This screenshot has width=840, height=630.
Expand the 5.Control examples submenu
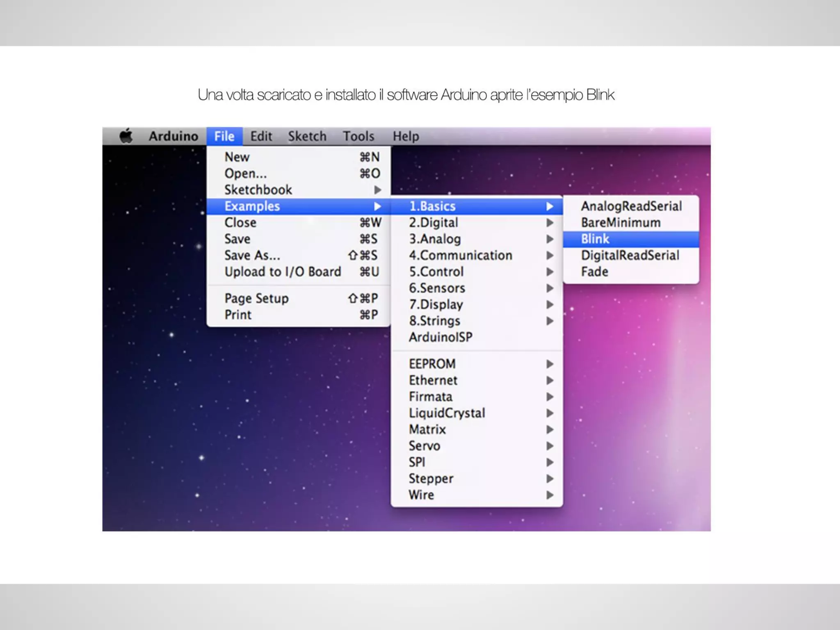point(477,272)
